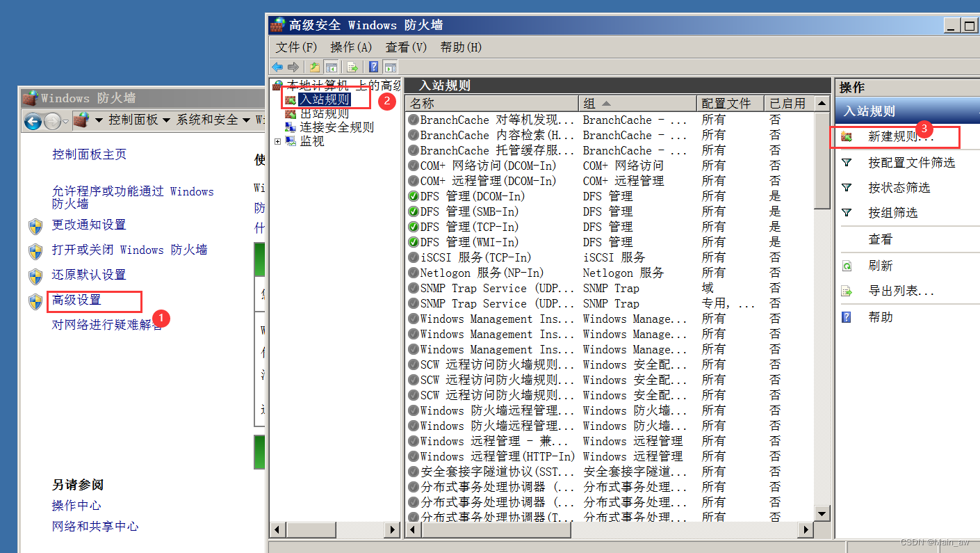Toggle the Show/Hide action pane toolbar icon
The height and width of the screenshot is (553, 980).
click(391, 67)
